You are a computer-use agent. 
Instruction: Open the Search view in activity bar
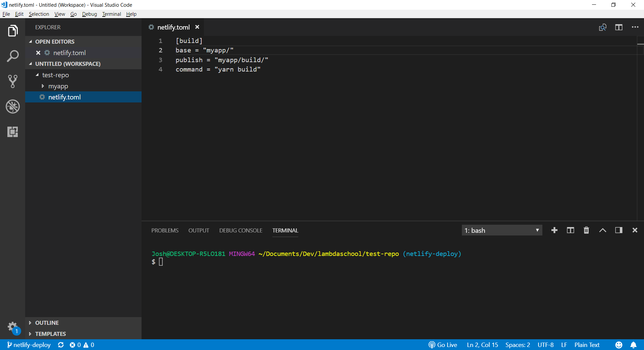13,56
